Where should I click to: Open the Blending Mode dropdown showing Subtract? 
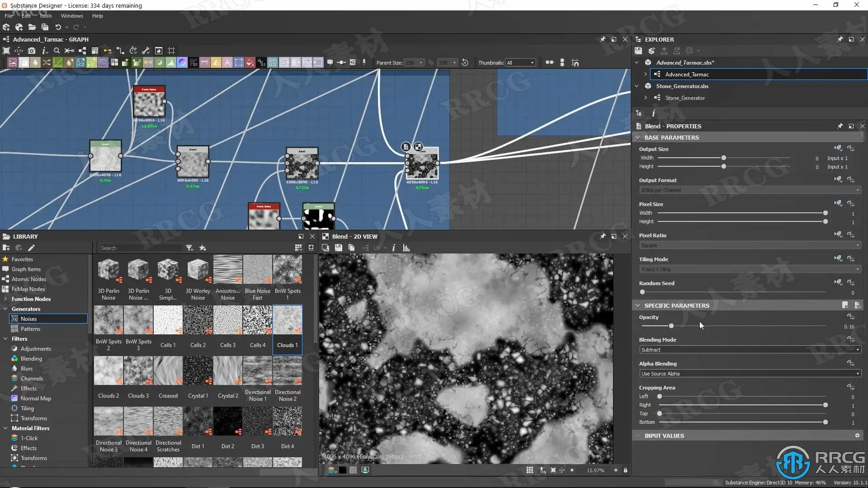click(750, 350)
